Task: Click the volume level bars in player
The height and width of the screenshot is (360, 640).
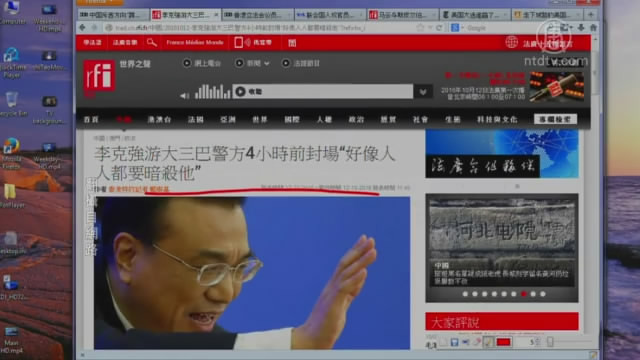Action: [x=213, y=92]
